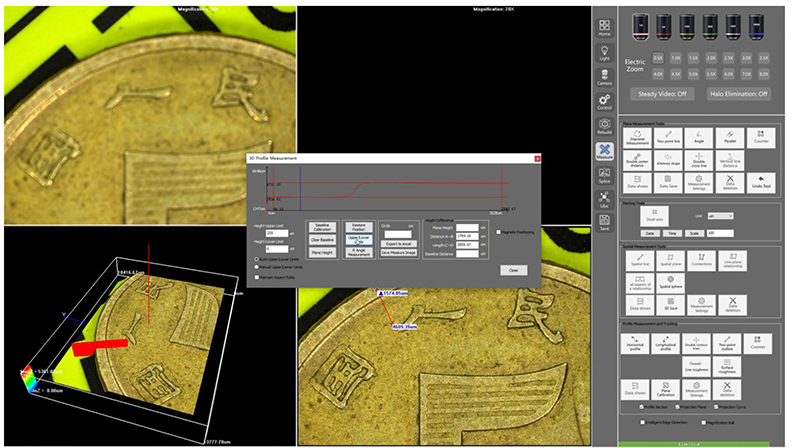The image size is (800, 448).
Task: Click the Save sidebar icon
Action: [604, 223]
